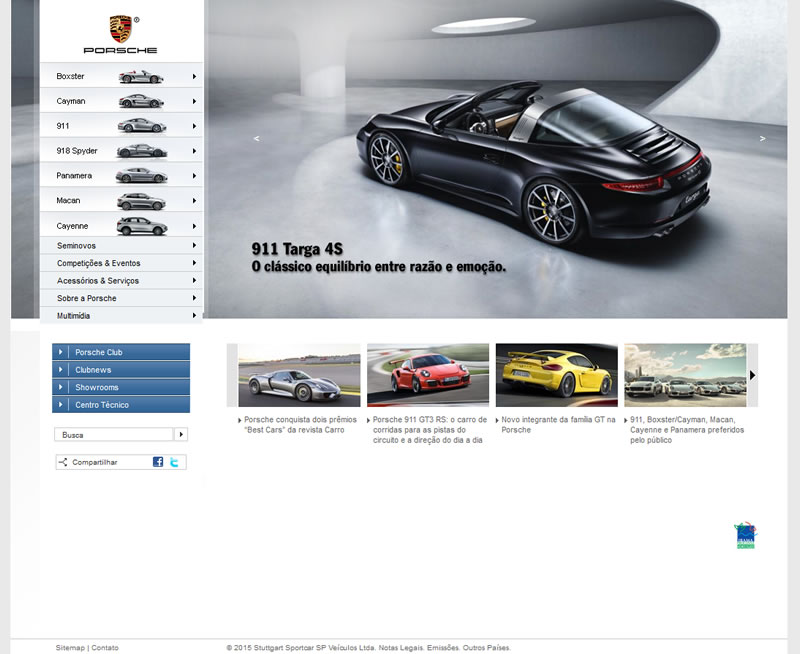Click the Cayenne car image in menu
Viewport: 800px width, 654px height.
142,226
